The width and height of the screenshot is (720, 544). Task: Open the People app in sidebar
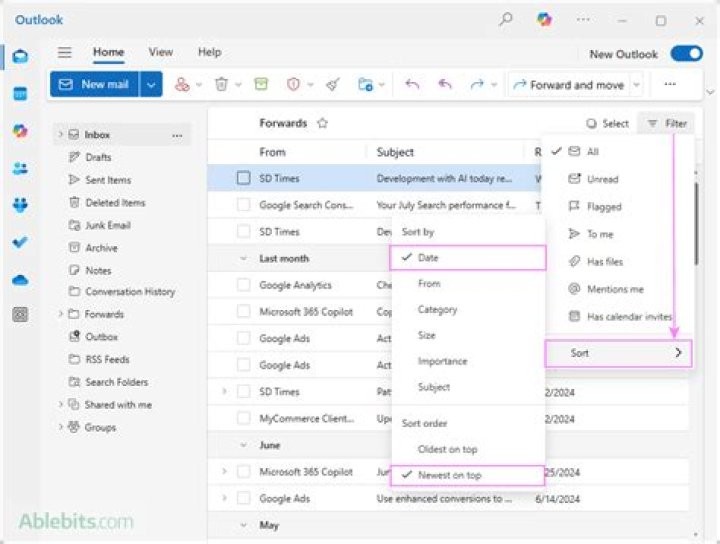point(20,168)
